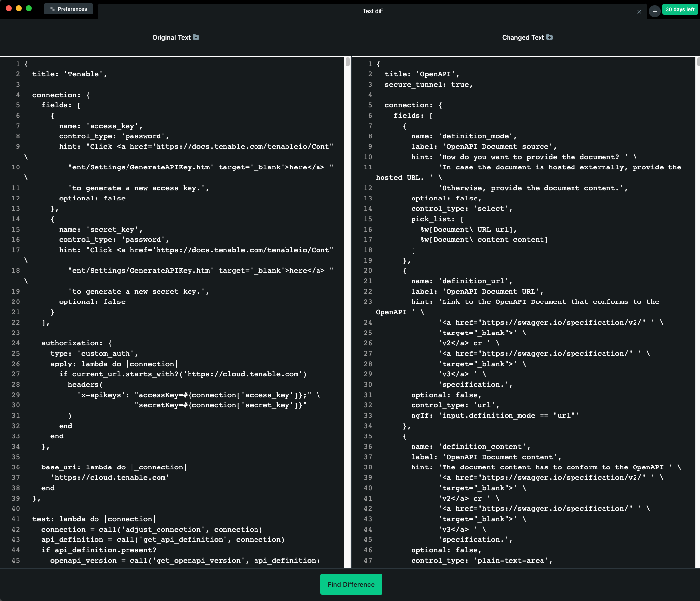This screenshot has height=601, width=700.
Task: Click the Changed Text pane heading
Action: pyautogui.click(x=523, y=37)
